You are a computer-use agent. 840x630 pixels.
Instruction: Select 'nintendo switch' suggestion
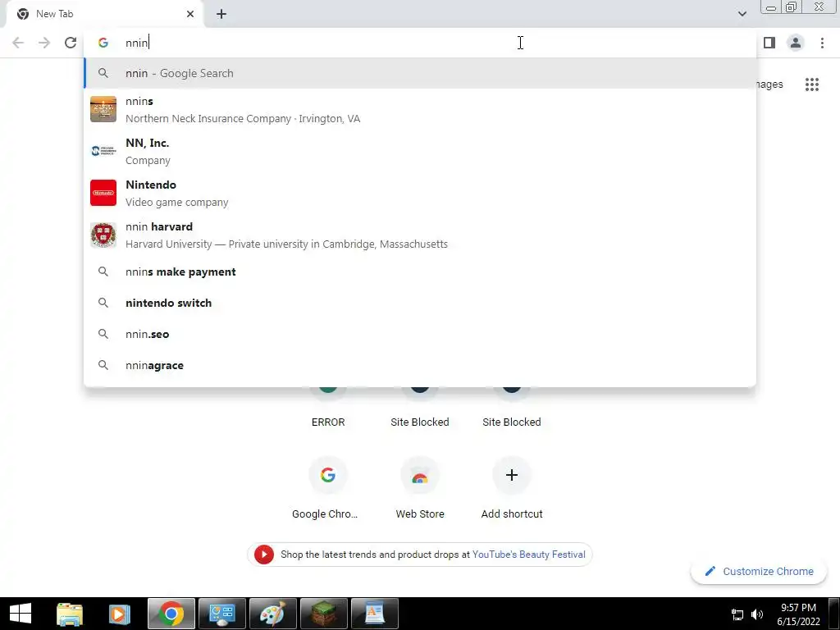coord(420,303)
